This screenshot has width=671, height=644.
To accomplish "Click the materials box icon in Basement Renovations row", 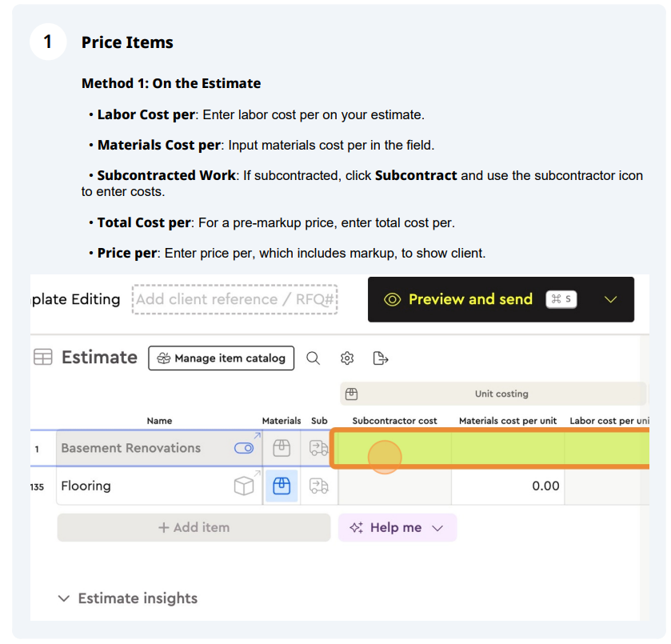I will (282, 448).
